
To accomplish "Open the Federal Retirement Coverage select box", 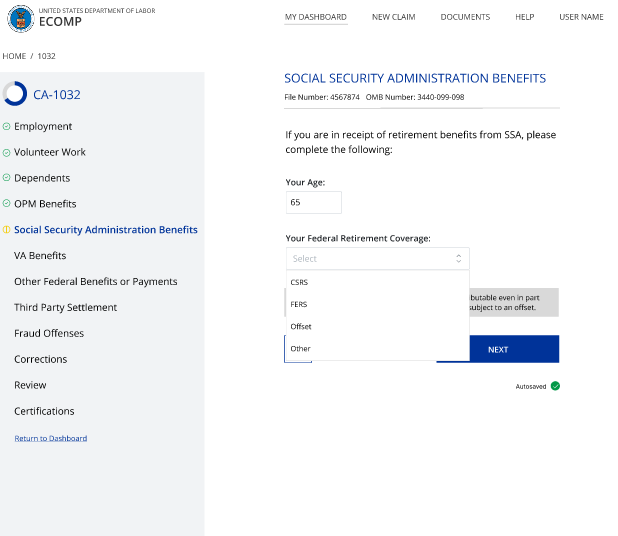I will pos(377,259).
